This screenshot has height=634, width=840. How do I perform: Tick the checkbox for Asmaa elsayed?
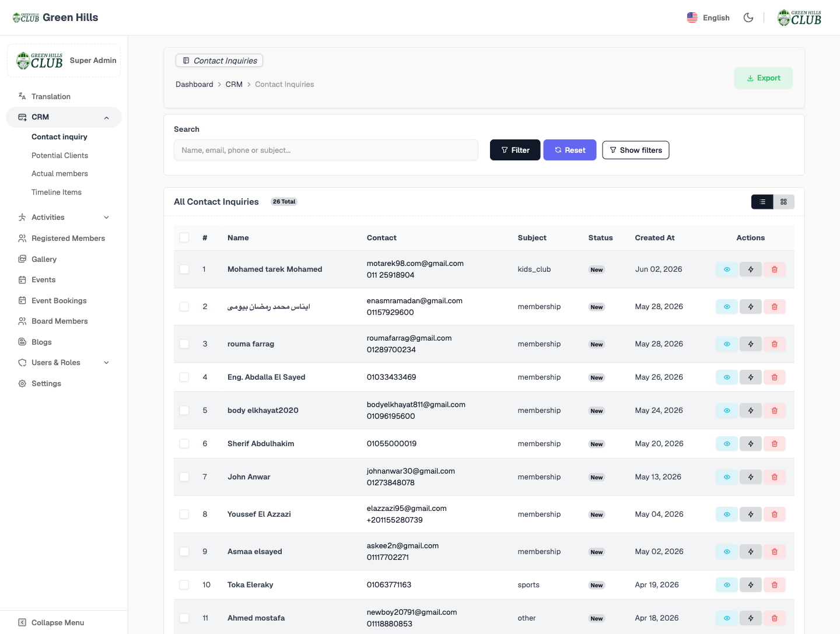(x=184, y=552)
